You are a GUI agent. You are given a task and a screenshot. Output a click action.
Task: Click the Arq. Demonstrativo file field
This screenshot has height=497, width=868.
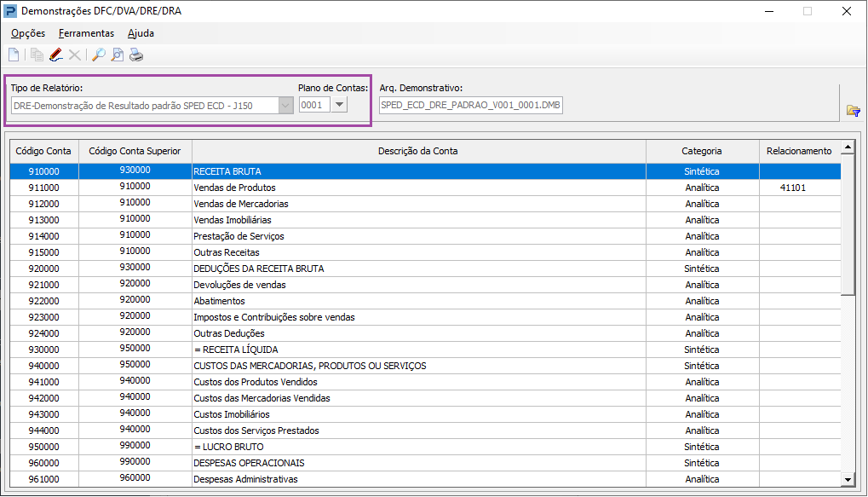pyautogui.click(x=470, y=105)
